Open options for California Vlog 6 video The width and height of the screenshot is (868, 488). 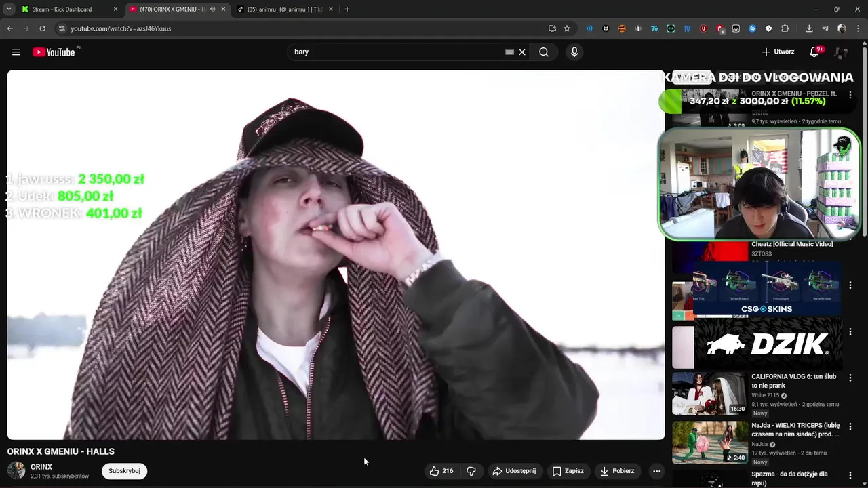(850, 378)
